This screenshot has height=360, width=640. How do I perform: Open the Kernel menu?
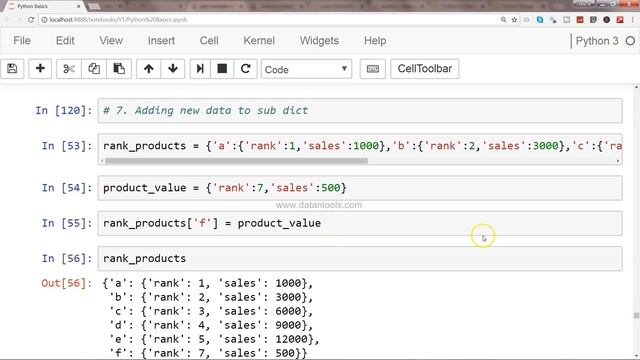(259, 41)
